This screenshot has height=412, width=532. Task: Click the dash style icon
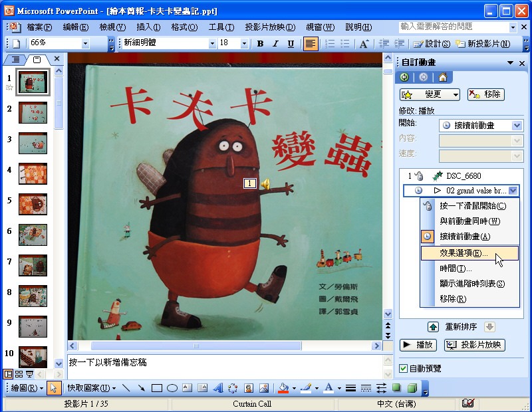click(366, 388)
